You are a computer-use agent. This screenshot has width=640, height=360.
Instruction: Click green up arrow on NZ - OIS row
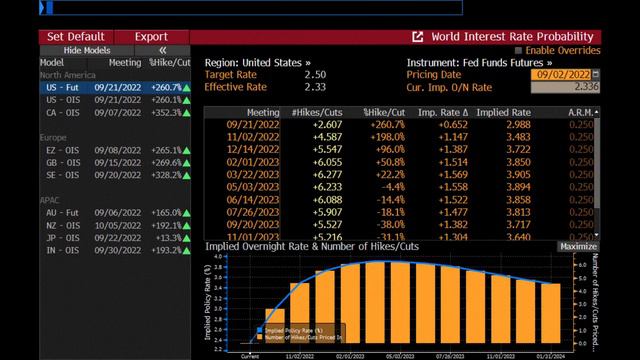187,226
